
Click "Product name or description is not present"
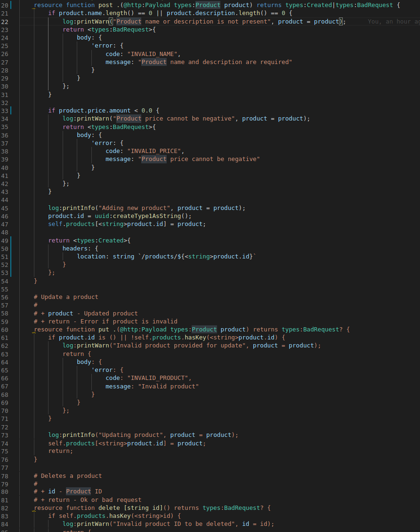tap(192, 22)
